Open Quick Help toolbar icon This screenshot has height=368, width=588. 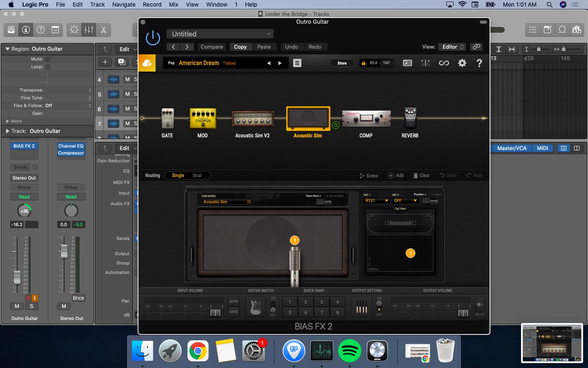[40, 30]
